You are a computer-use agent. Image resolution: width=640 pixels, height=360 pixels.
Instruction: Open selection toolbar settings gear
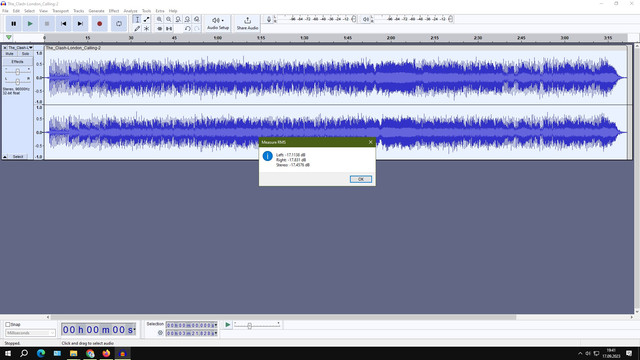(160, 333)
